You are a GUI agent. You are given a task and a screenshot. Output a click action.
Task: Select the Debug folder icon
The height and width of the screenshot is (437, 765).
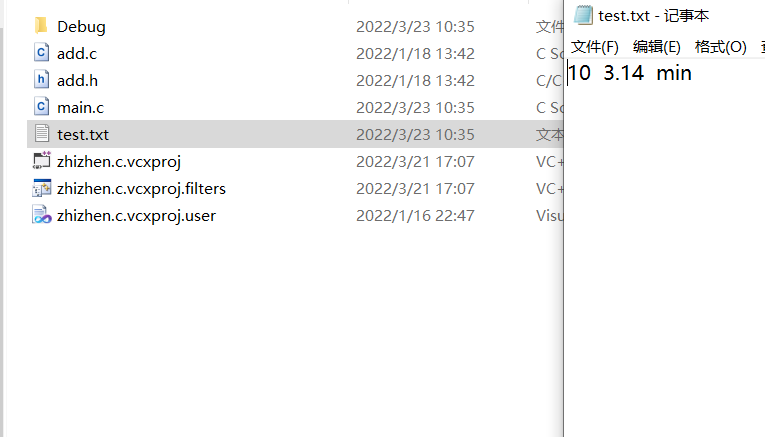coord(41,25)
